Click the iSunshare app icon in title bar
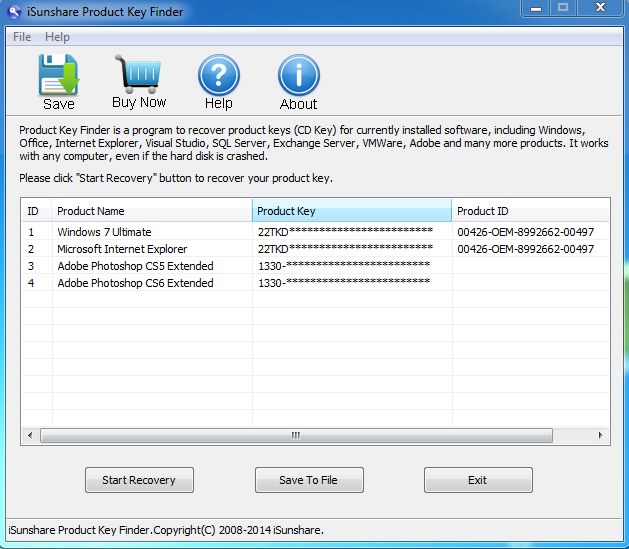The width and height of the screenshot is (629, 549). click(14, 12)
